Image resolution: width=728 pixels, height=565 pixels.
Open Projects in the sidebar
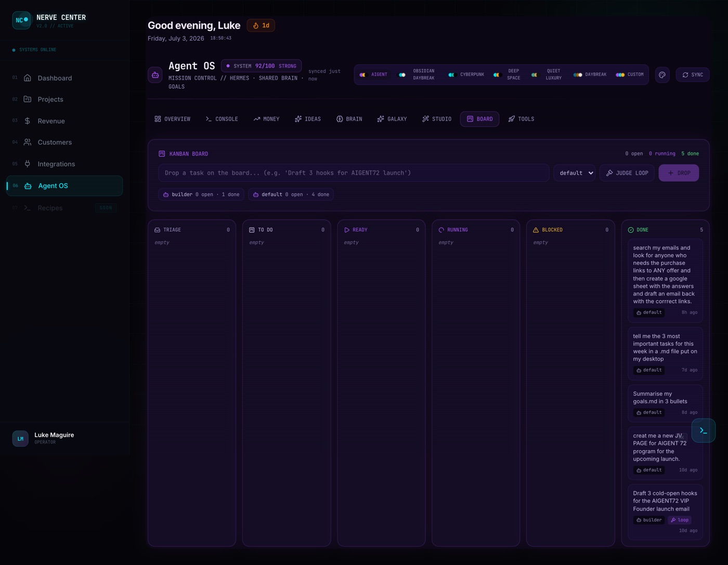[64, 99]
